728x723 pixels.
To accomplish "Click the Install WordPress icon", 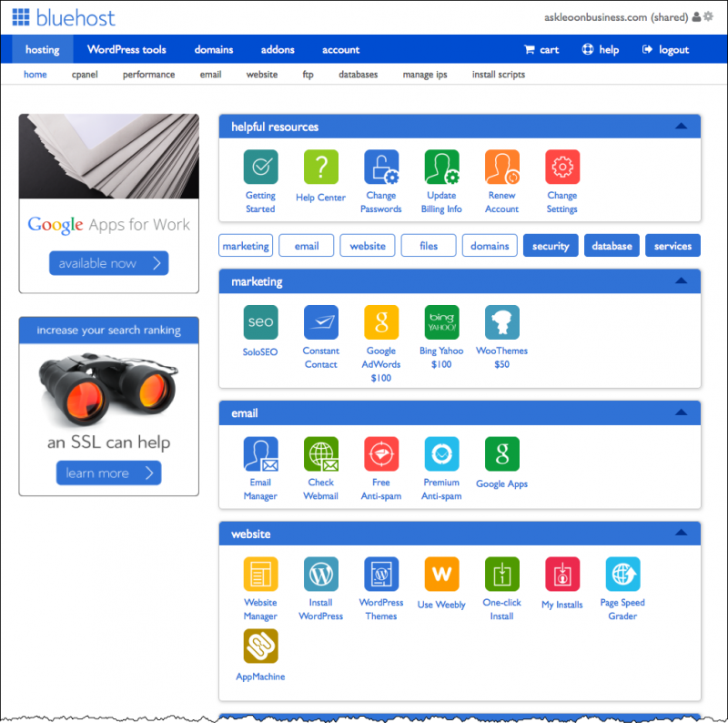I will [320, 575].
